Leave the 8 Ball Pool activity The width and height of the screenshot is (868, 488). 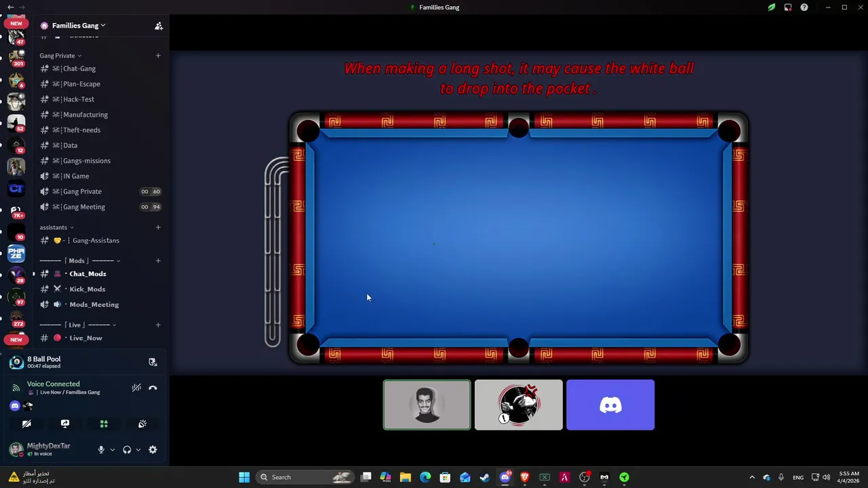(x=153, y=362)
